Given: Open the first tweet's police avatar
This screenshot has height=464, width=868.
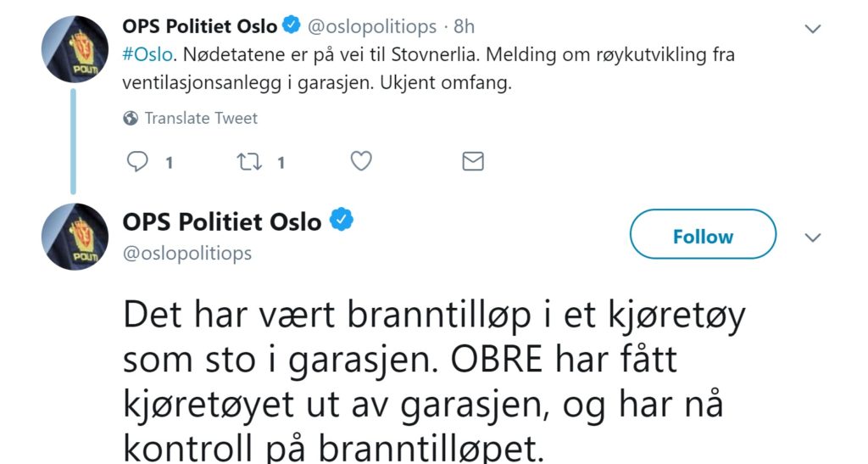Looking at the screenshot, I should point(76,50).
